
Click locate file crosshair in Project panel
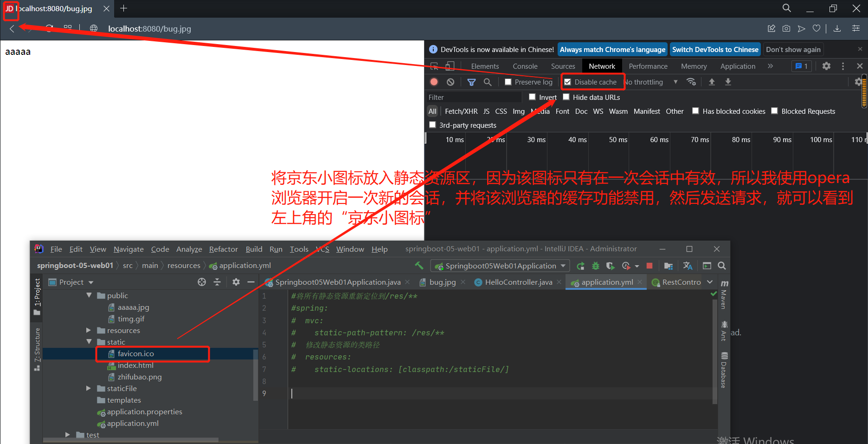click(x=202, y=282)
